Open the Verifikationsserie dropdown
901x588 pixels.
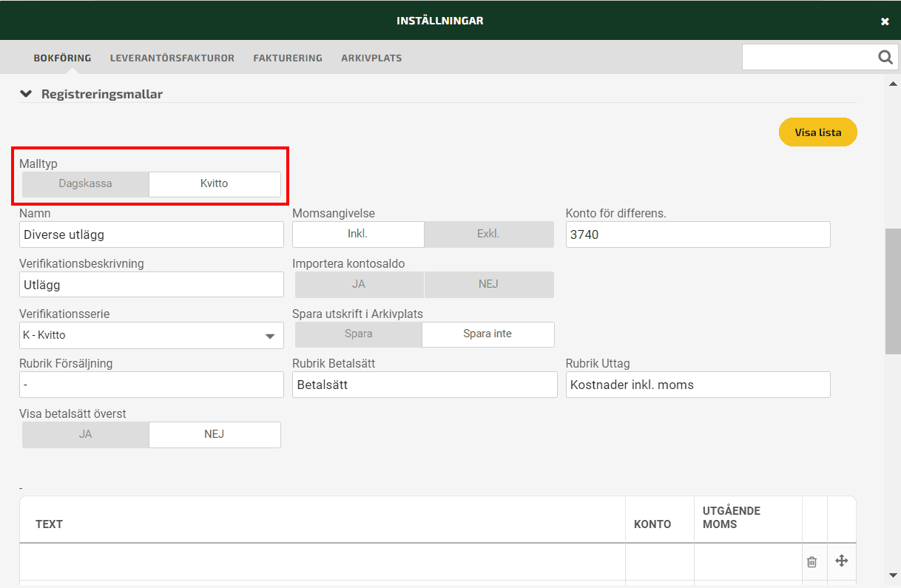click(152, 335)
